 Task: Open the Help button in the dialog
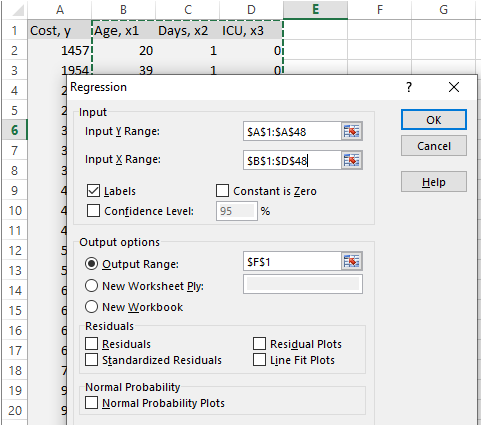coord(434,182)
